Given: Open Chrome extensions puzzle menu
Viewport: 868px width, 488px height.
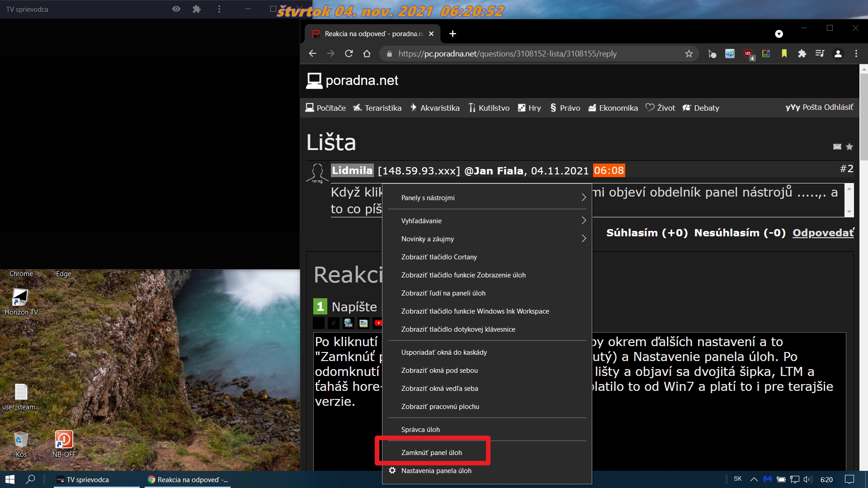Looking at the screenshot, I should pos(802,54).
